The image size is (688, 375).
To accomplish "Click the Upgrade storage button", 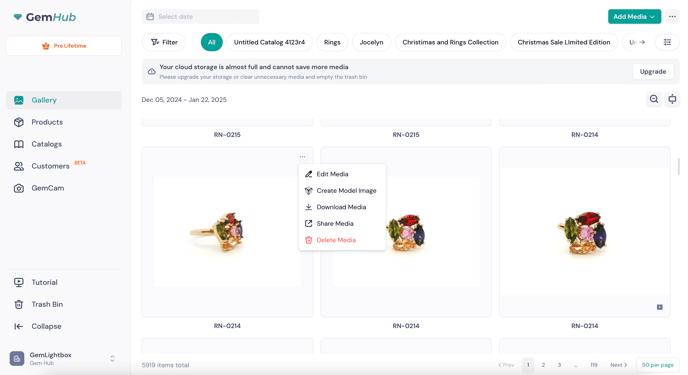I will pos(653,71).
